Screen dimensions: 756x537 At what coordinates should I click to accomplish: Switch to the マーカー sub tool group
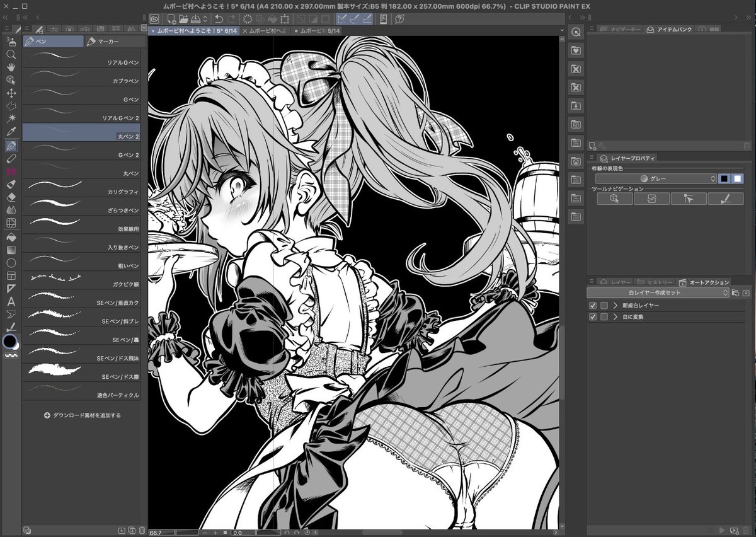click(x=114, y=42)
